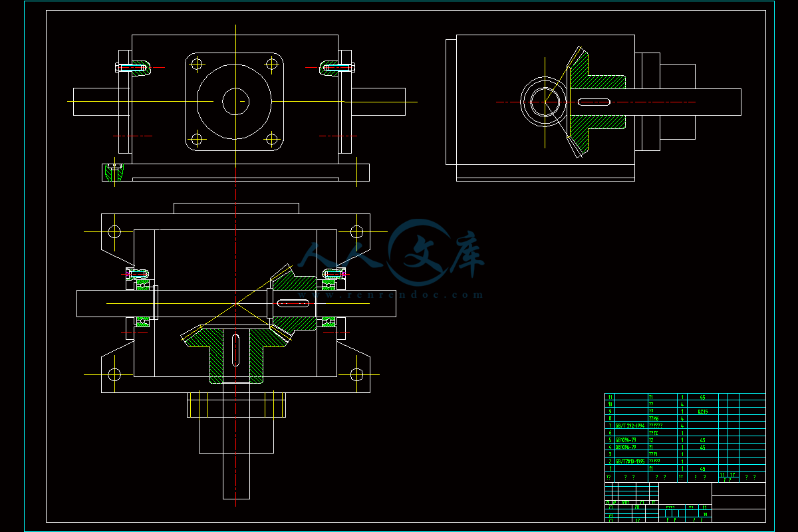Select the keyway slot on the top-right view shaft

coord(595,102)
